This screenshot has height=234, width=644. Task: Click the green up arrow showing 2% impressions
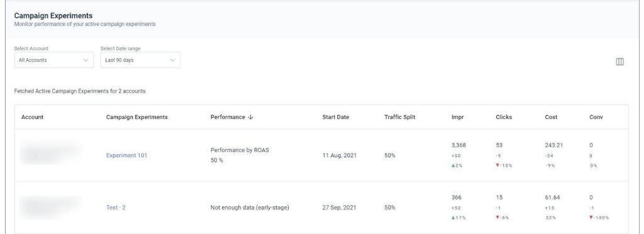[x=453, y=166]
